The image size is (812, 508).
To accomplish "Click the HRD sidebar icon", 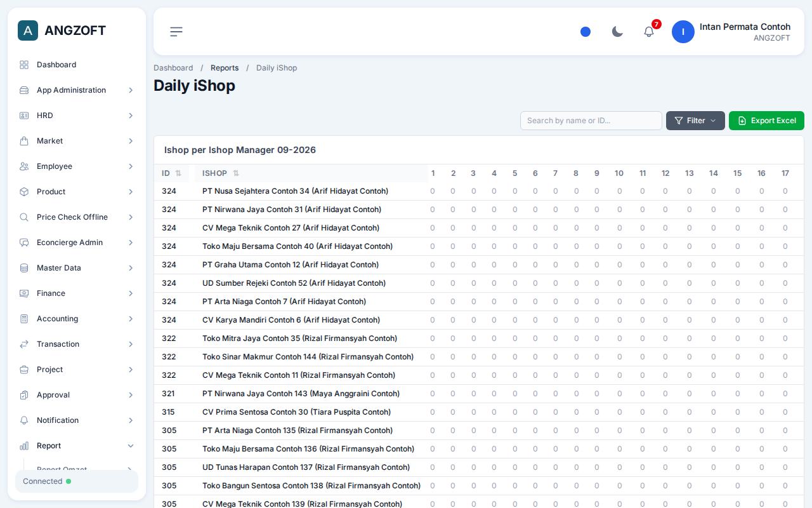I will 24,116.
